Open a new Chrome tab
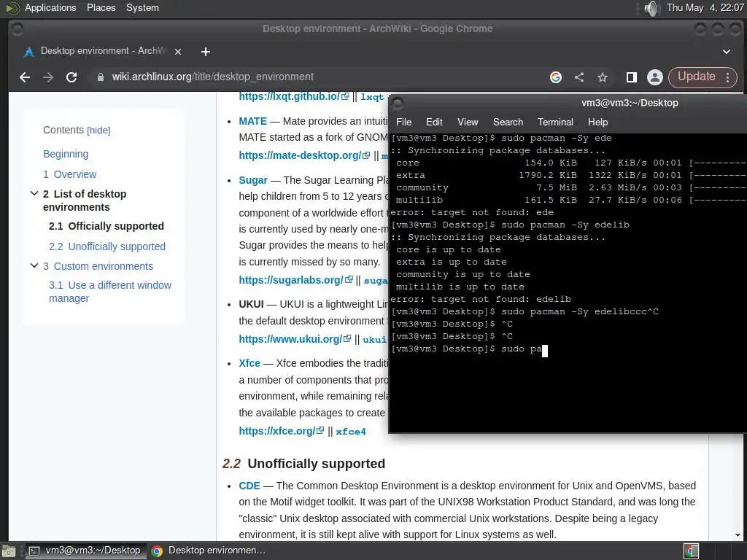 (205, 52)
